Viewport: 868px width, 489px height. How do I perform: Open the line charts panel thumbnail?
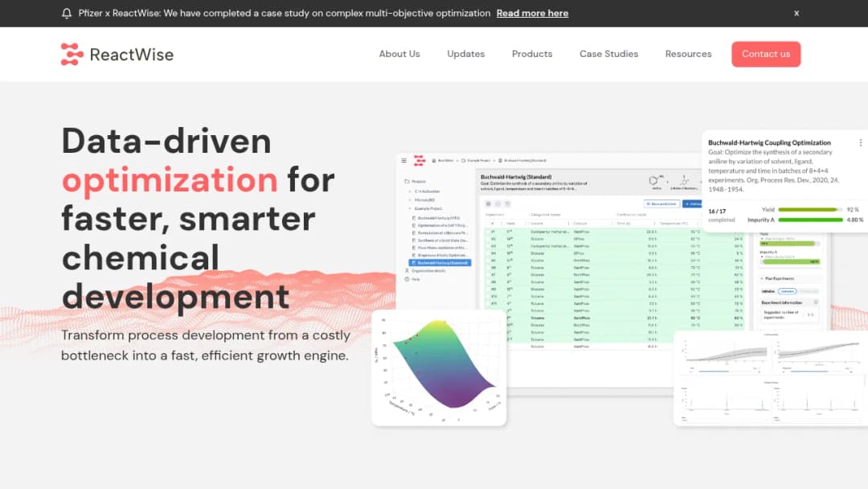point(771,378)
